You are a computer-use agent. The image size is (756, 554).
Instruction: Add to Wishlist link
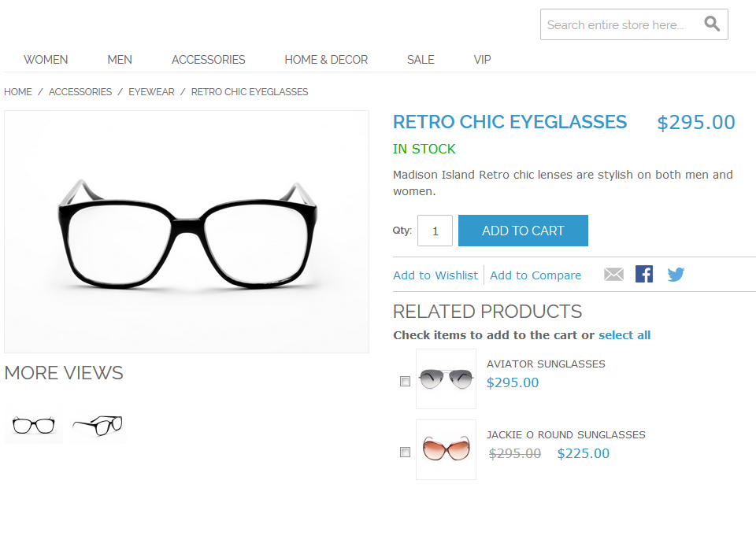coord(435,275)
